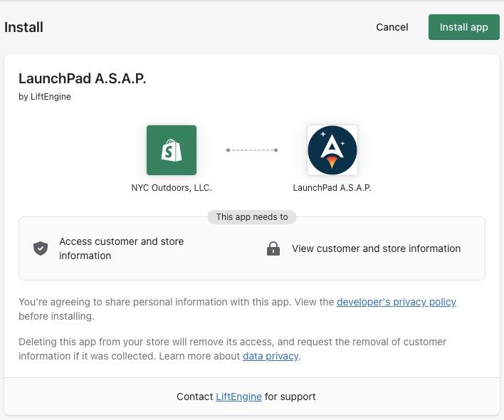Click the 'by LiftEngine' developer text

coord(45,97)
